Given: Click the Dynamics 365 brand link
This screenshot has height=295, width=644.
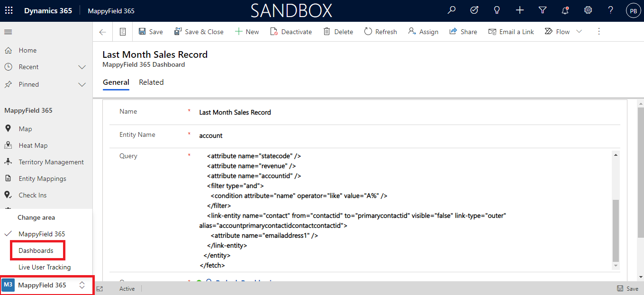Looking at the screenshot, I should (x=48, y=11).
